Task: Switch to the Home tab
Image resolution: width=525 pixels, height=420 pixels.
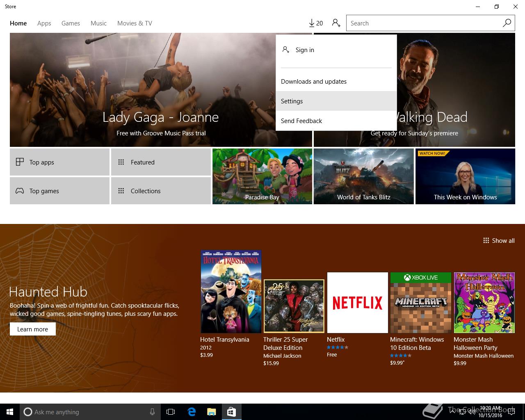Action: click(x=18, y=23)
